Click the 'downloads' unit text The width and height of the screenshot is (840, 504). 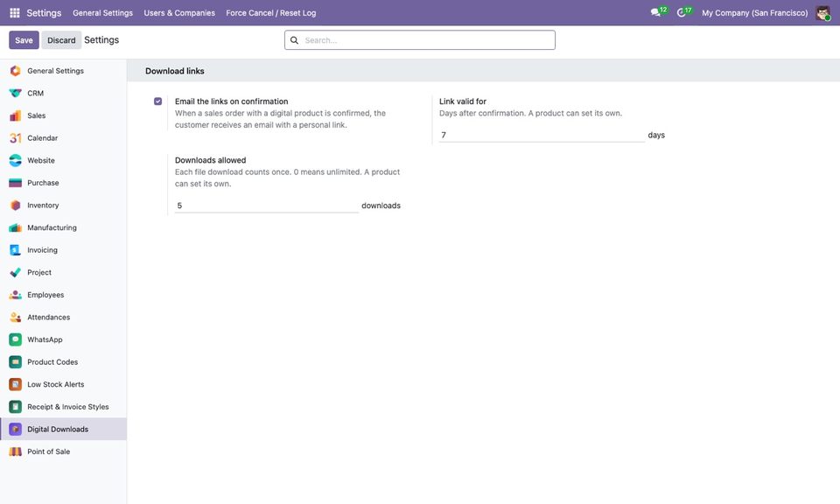click(x=381, y=206)
